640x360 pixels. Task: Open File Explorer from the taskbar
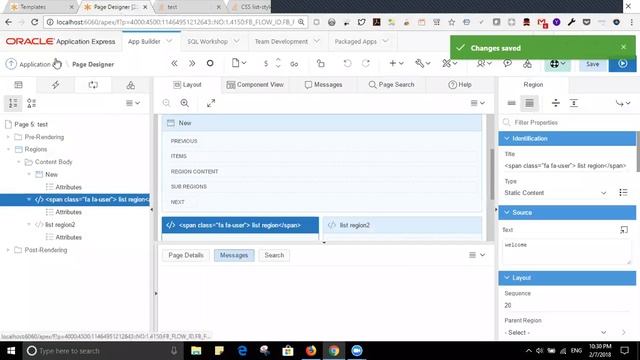click(196, 351)
